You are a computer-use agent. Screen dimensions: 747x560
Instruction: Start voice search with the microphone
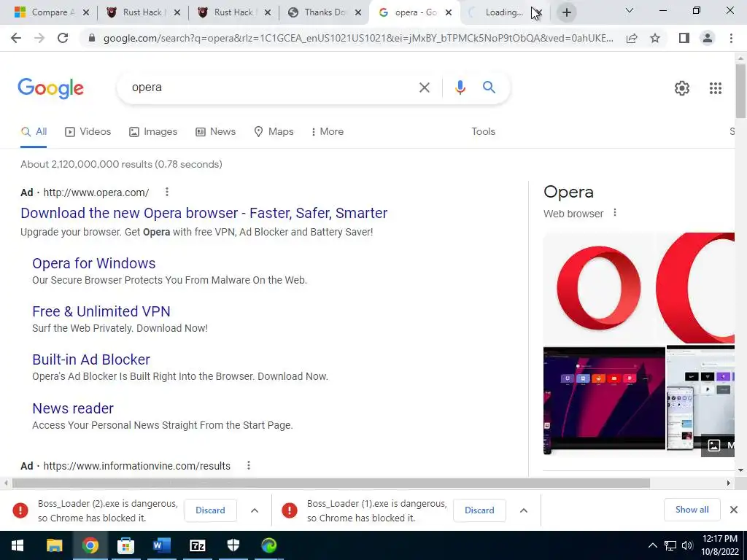click(x=460, y=87)
